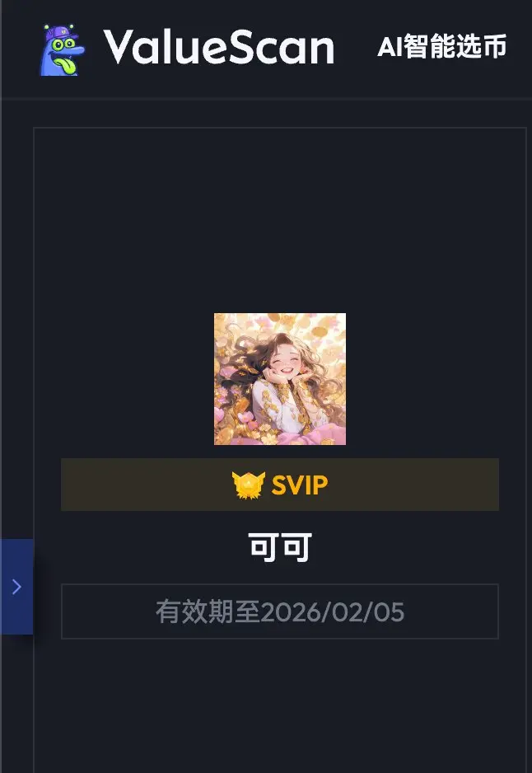
Task: Click the dark SVIP membership banner
Action: point(280,485)
